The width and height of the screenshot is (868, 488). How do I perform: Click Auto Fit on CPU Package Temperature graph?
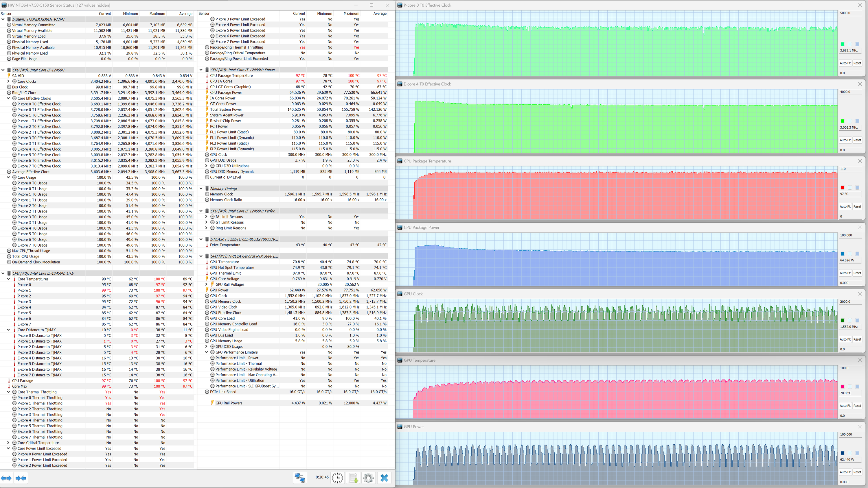[845, 206]
